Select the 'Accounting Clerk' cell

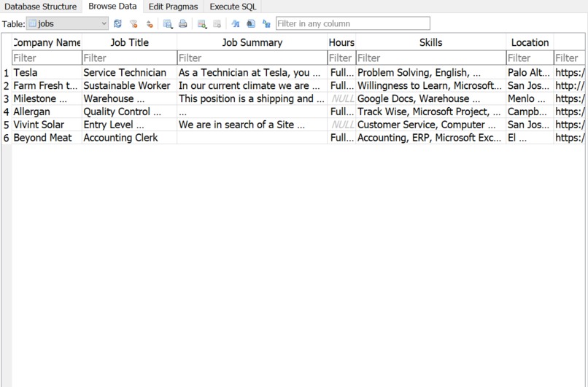129,138
